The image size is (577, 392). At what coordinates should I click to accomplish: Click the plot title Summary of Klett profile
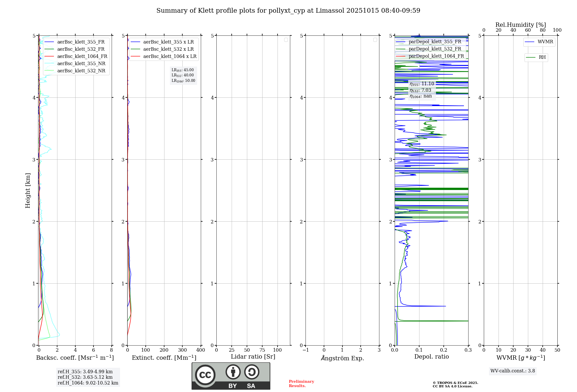(x=288, y=11)
